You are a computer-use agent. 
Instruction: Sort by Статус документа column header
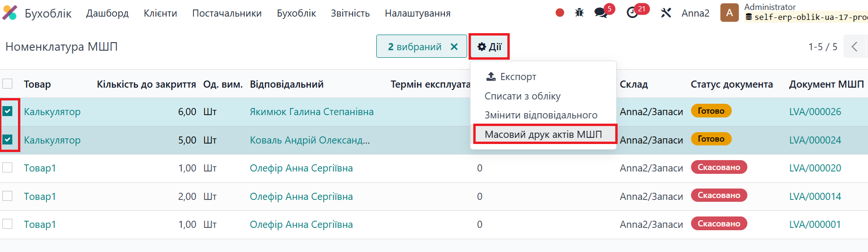(731, 84)
